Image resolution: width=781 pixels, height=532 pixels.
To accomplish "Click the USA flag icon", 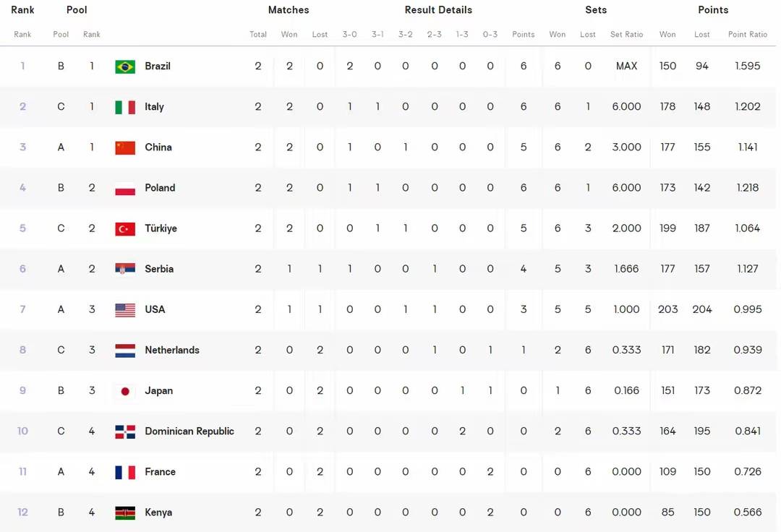I will pyautogui.click(x=125, y=309).
